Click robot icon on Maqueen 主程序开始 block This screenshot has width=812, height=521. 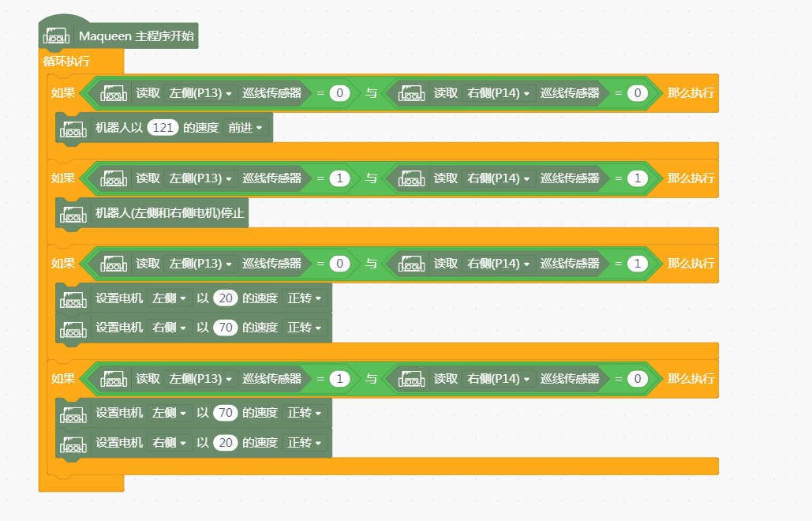point(57,36)
